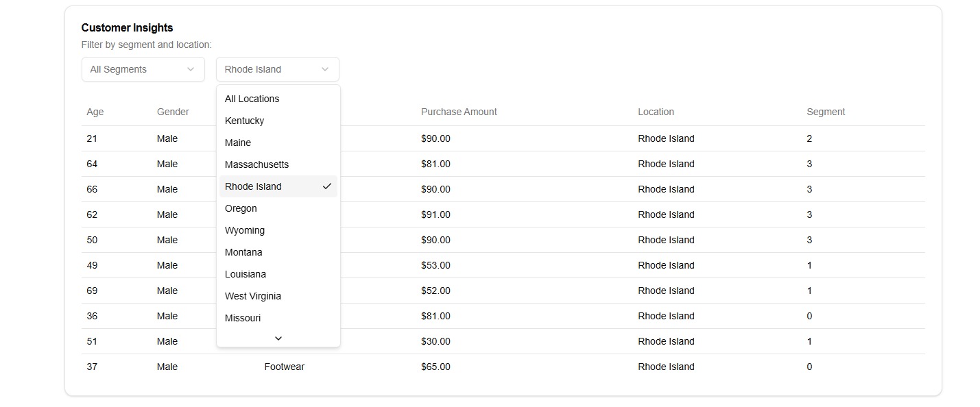
Task: Click chevron arrow in Rhode Island box
Action: 325,69
